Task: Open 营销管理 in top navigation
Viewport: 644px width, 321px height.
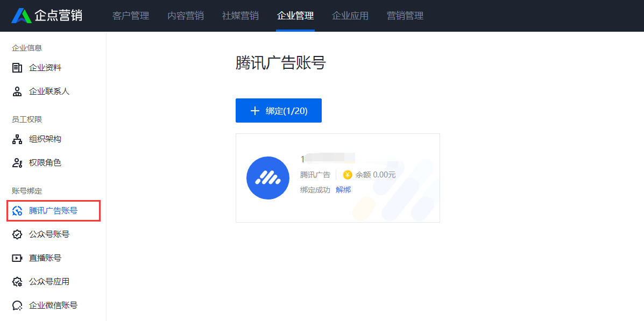Action: pyautogui.click(x=405, y=16)
